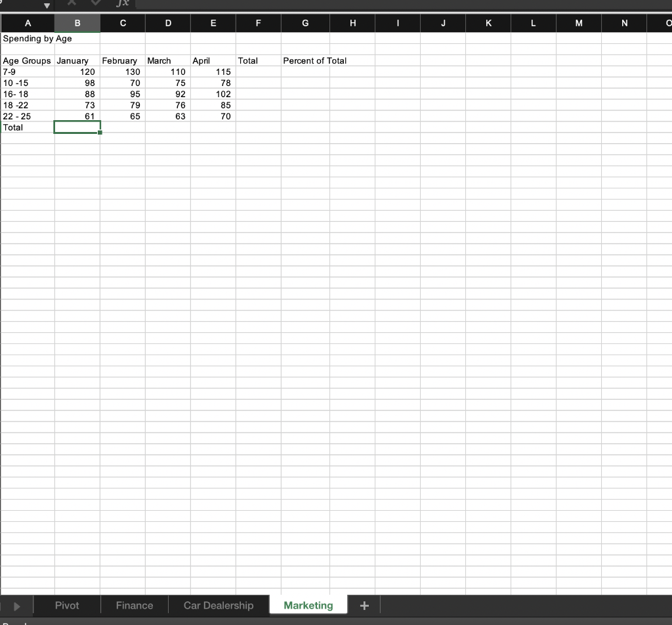This screenshot has height=625, width=672.
Task: Select column B header
Action: (77, 23)
